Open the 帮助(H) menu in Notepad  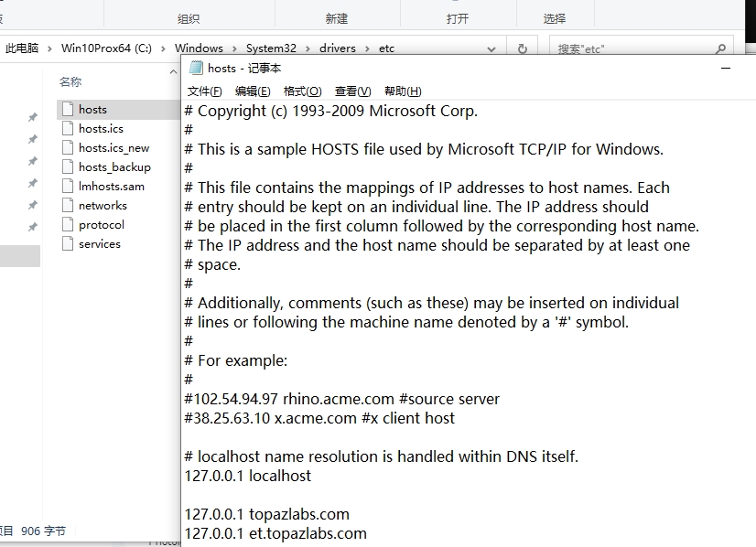[403, 91]
